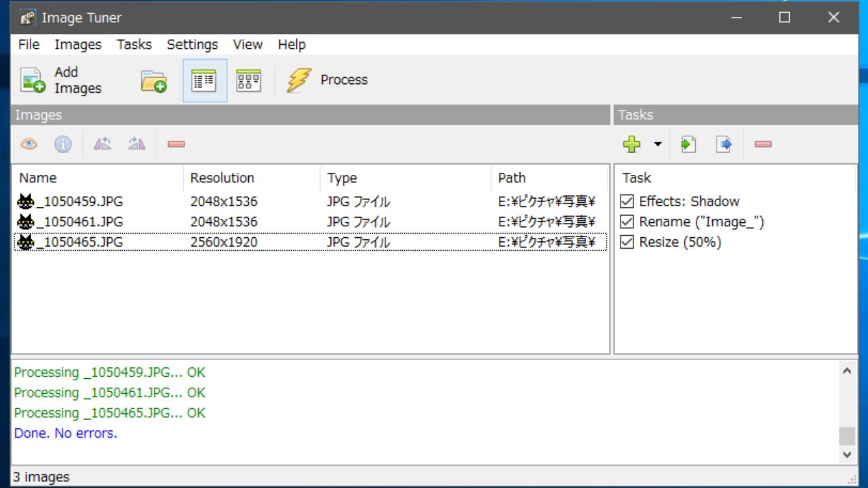Click the log scrollbar down arrow
The image size is (868, 488).
click(x=847, y=455)
